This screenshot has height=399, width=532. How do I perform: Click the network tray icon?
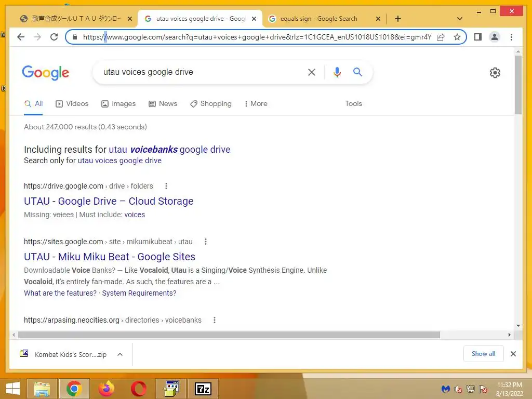pos(471,389)
